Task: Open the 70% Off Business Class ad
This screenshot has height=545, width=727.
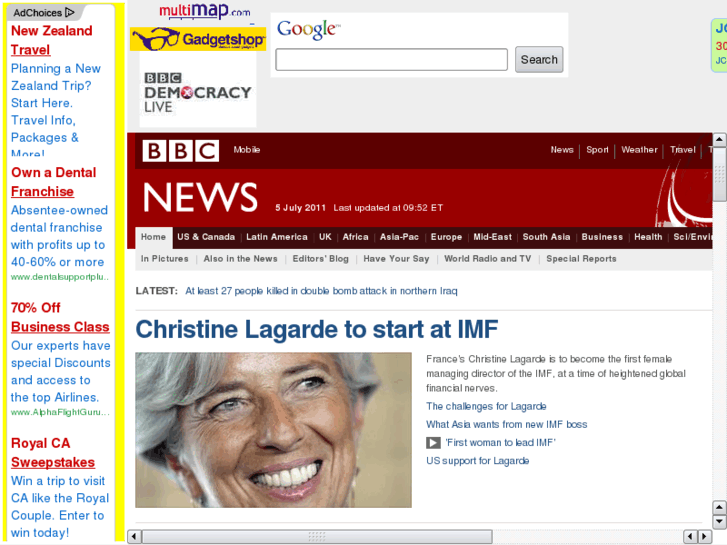Action: point(60,317)
